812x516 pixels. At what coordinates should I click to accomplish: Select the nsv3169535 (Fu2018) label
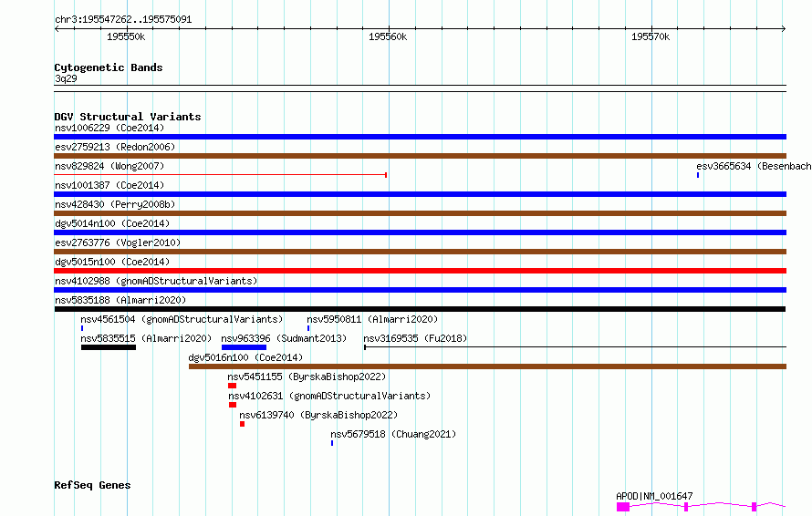point(415,338)
